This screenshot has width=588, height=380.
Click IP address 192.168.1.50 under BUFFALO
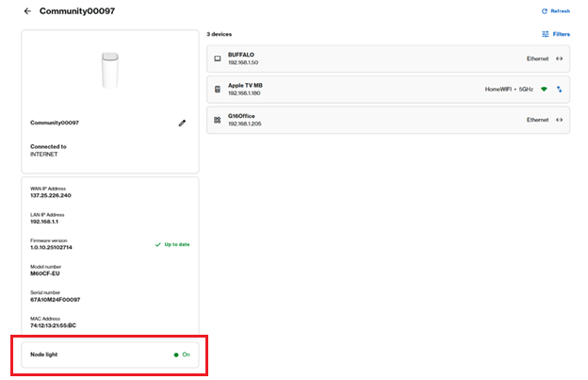click(x=243, y=62)
